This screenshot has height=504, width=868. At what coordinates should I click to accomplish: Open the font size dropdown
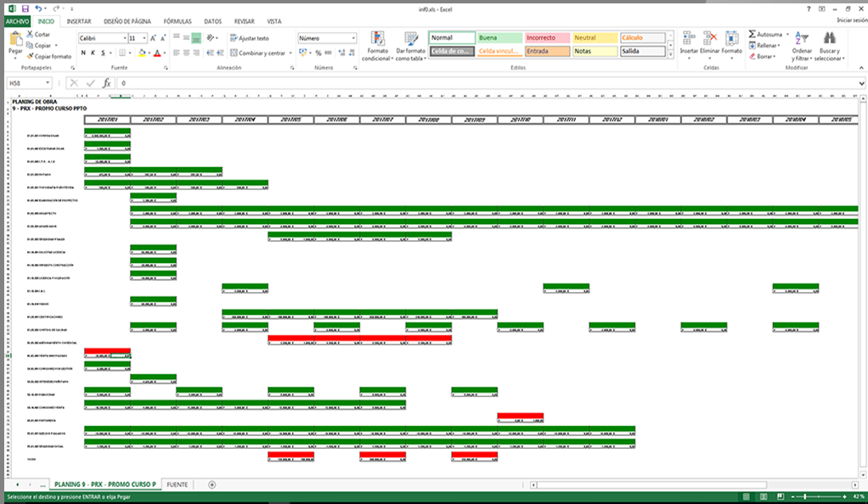[x=145, y=38]
